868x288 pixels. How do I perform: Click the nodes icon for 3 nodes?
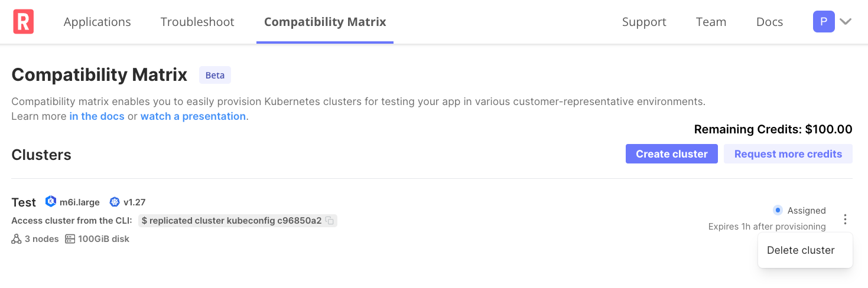[x=17, y=239]
